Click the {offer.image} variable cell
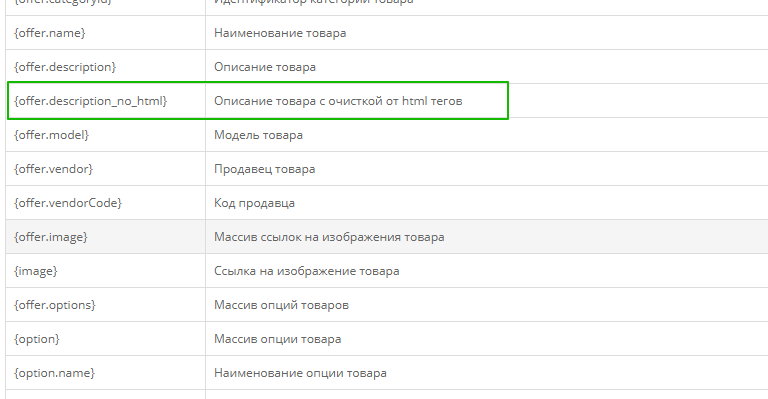768x399 pixels. coord(105,237)
